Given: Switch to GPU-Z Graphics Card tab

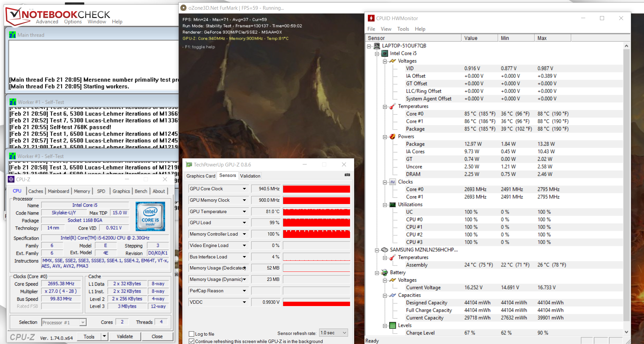Looking at the screenshot, I should pyautogui.click(x=201, y=176).
